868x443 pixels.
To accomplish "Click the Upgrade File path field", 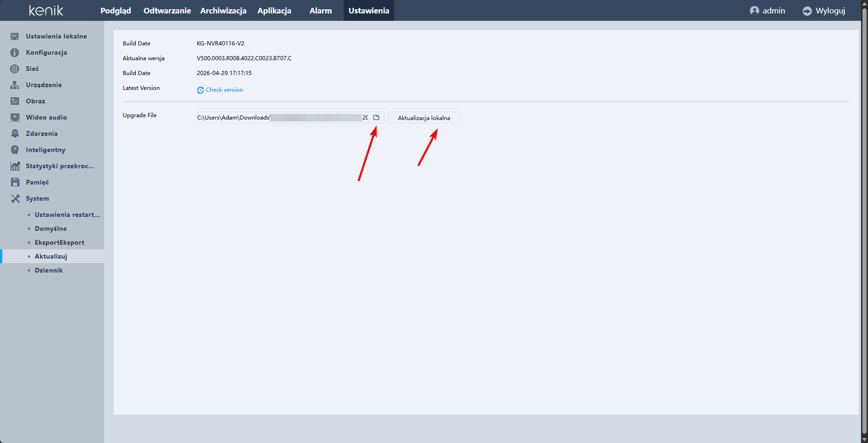I will click(283, 118).
